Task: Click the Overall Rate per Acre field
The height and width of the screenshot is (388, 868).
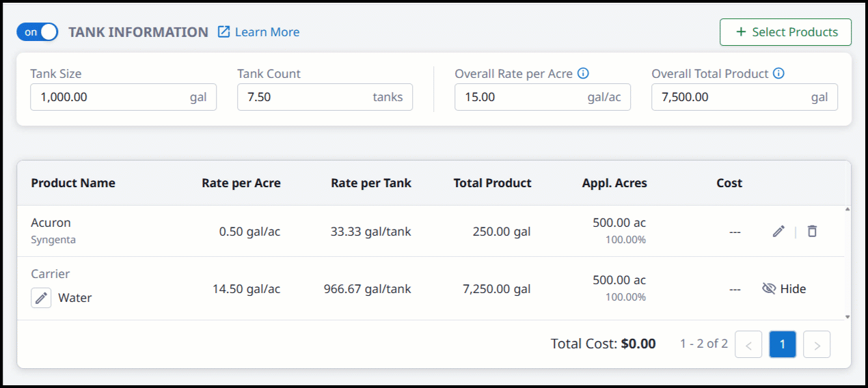Action: click(x=542, y=97)
